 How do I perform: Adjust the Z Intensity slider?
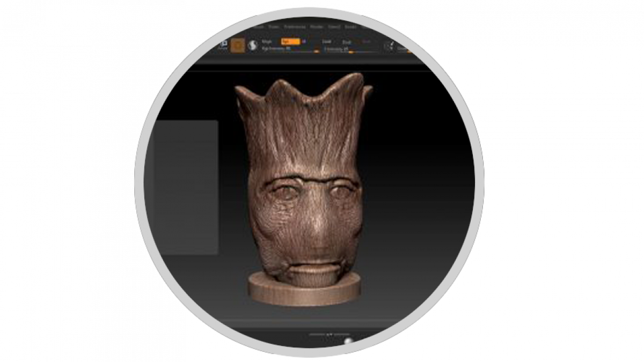(x=352, y=49)
